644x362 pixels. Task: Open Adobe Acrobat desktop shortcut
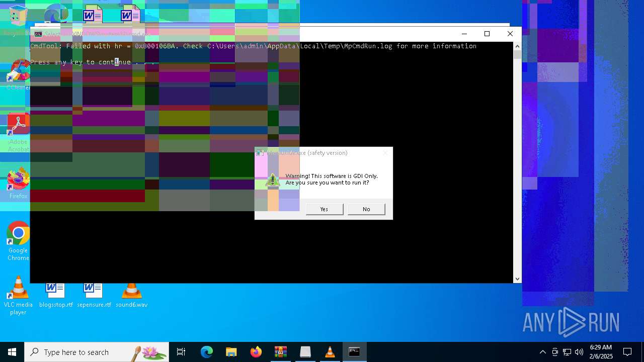pos(18,133)
